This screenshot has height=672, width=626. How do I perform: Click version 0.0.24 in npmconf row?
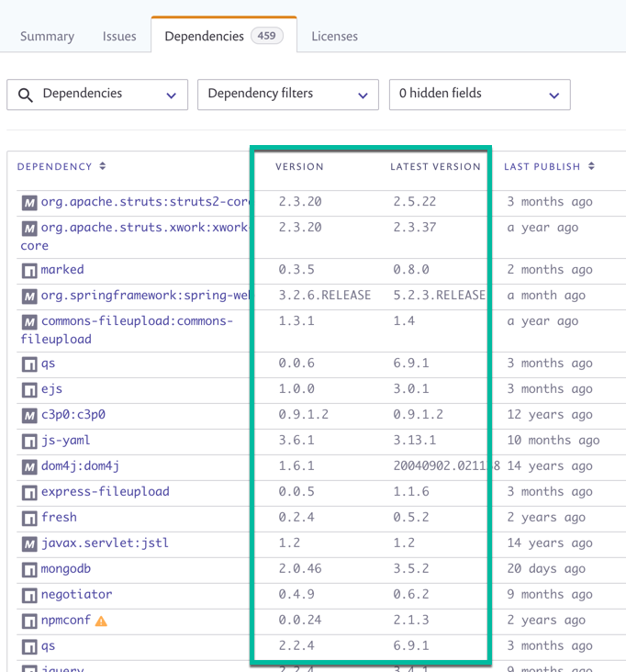click(300, 620)
